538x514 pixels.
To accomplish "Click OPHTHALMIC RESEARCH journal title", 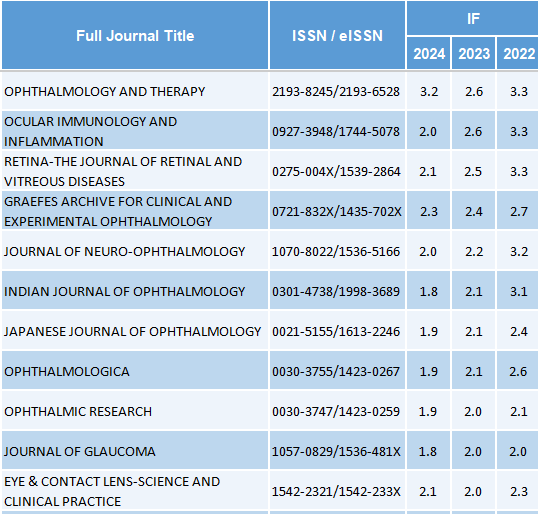I will pyautogui.click(x=78, y=411).
